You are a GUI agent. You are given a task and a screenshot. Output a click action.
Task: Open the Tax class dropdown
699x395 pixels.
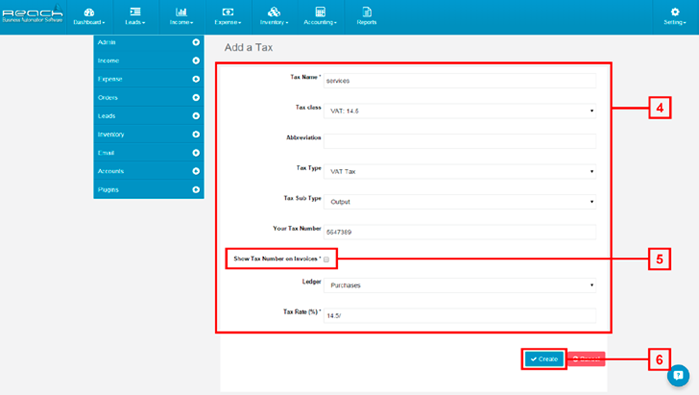coord(460,111)
